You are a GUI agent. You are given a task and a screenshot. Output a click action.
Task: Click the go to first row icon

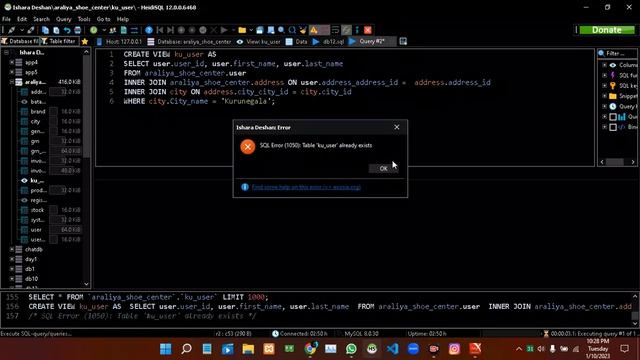[x=160, y=30]
